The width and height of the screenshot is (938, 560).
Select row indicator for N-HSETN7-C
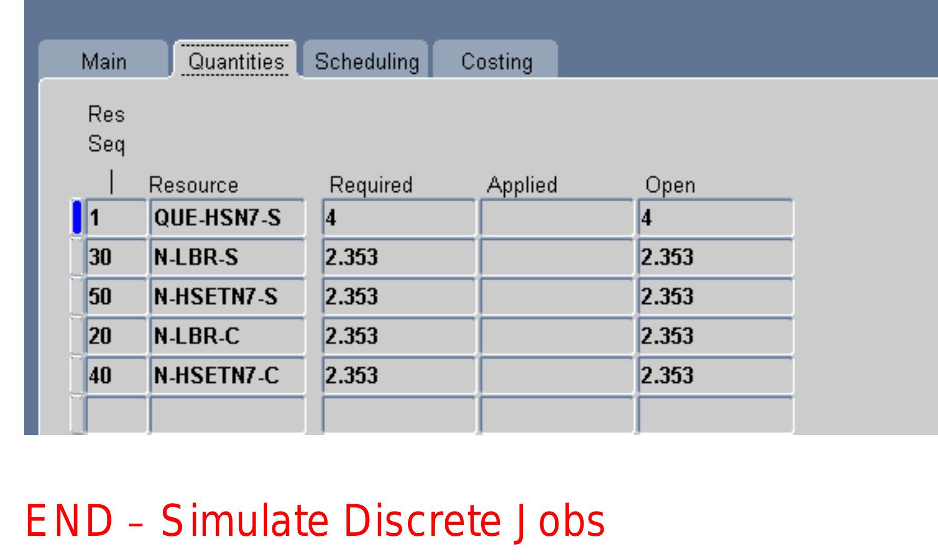[77, 375]
